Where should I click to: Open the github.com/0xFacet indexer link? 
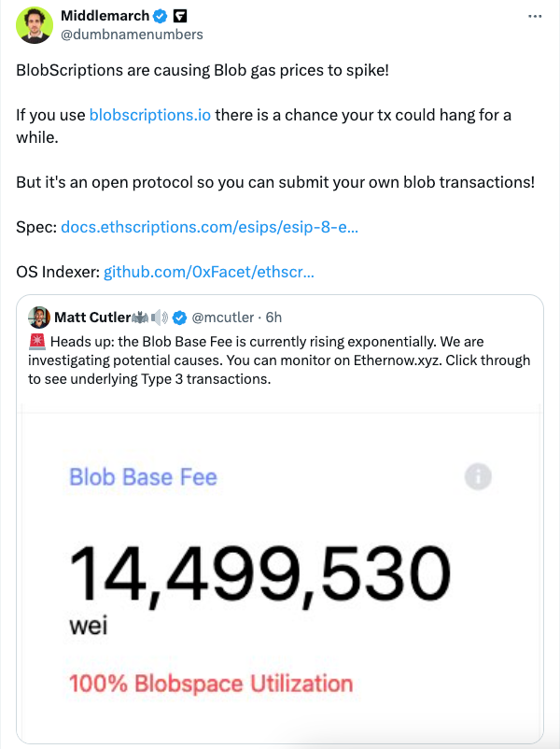click(209, 272)
